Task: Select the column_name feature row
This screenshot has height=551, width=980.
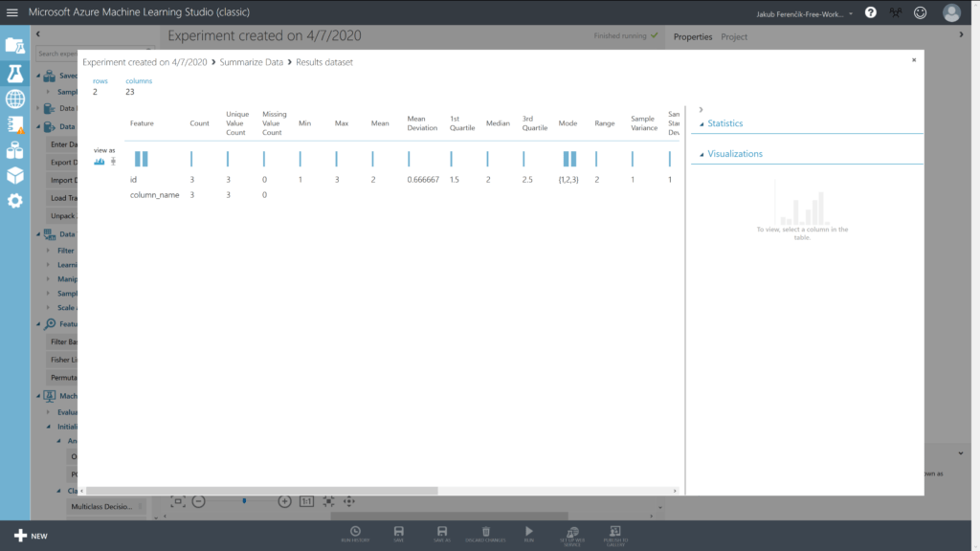Action: point(154,194)
